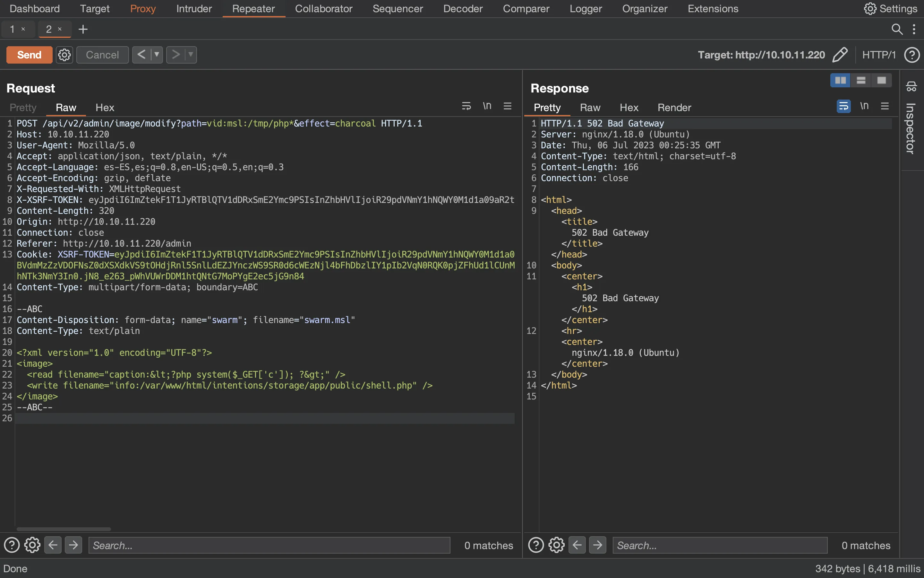Switch Response view to Hex
The image size is (924, 578).
pos(629,108)
